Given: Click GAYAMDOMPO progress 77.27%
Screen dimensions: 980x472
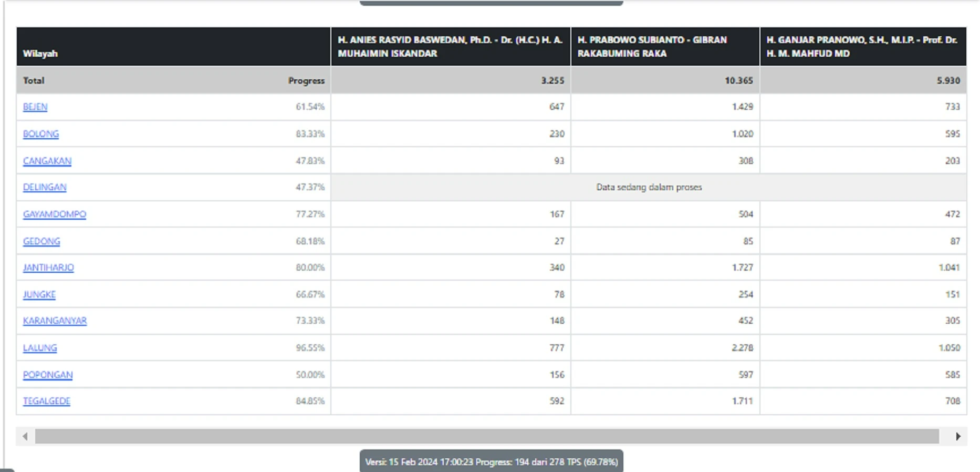Looking at the screenshot, I should tap(310, 214).
